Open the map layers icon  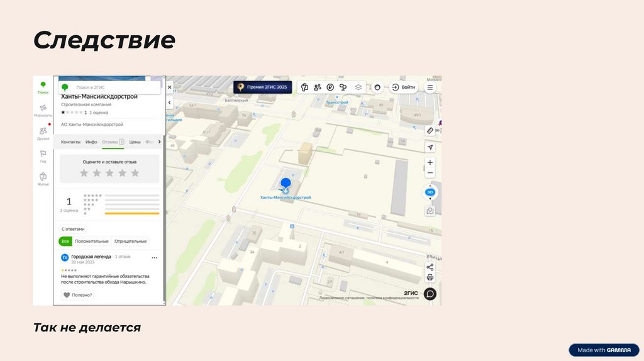[x=358, y=87]
